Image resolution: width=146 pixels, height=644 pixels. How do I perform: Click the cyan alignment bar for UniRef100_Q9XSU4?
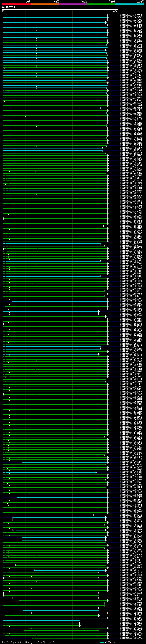70,613
